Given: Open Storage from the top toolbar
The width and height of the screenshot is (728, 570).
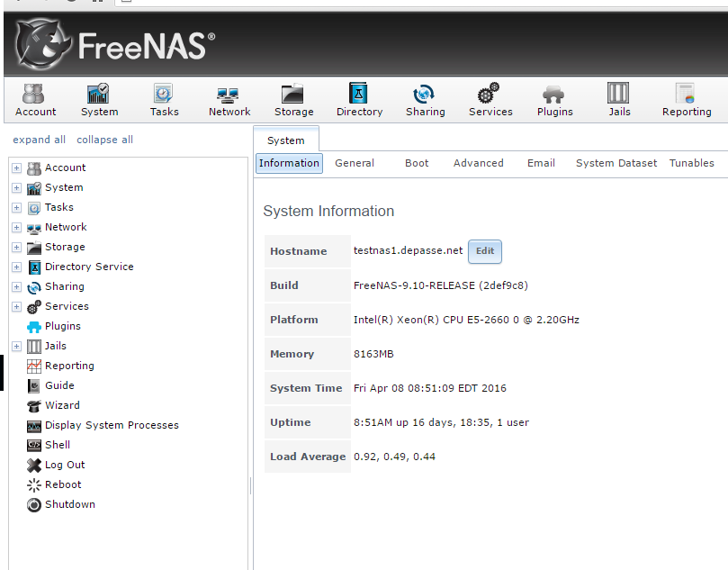Looking at the screenshot, I should 294,100.
